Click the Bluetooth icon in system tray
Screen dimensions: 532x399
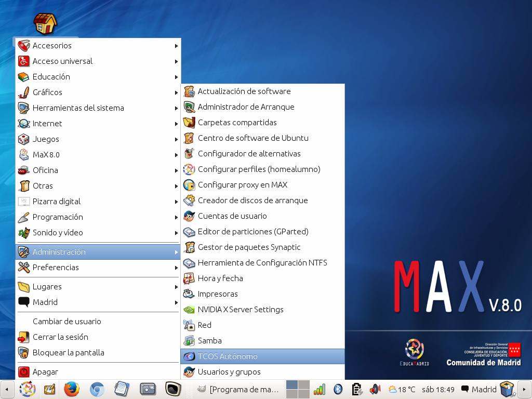(338, 389)
